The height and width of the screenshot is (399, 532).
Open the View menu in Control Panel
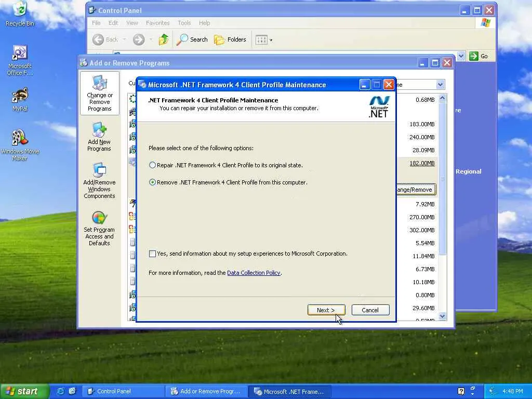[x=132, y=23]
